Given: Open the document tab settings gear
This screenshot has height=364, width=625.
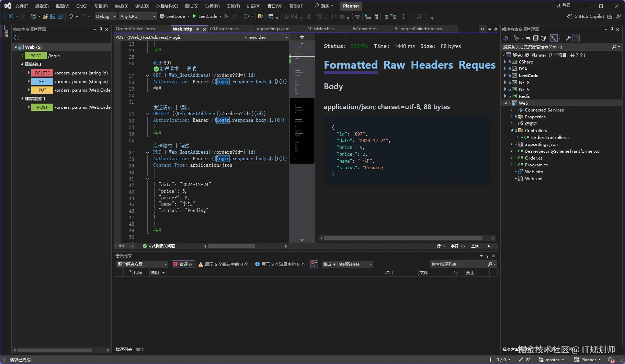Looking at the screenshot, I should (x=496, y=29).
